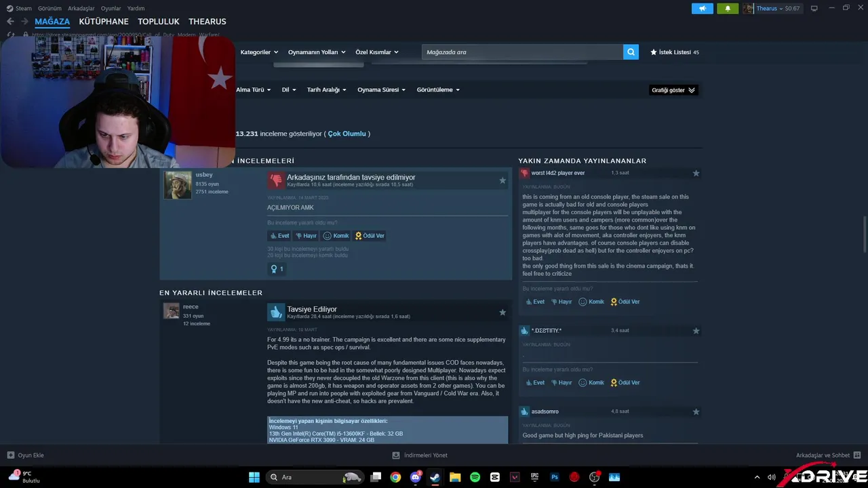Click the star icon on reece's review

tap(502, 312)
